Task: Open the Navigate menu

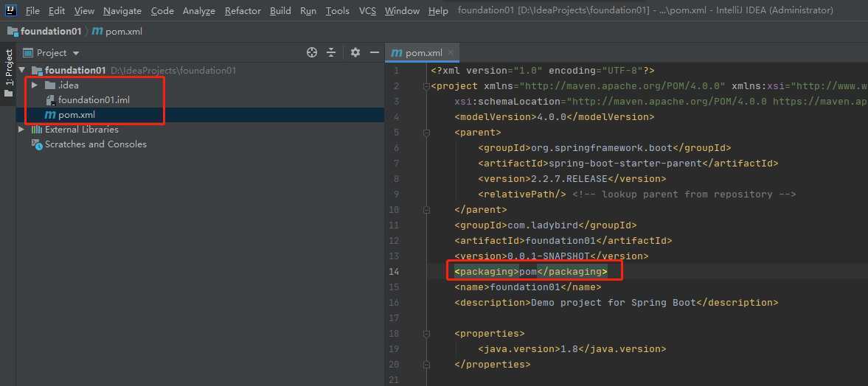Action: tap(122, 10)
